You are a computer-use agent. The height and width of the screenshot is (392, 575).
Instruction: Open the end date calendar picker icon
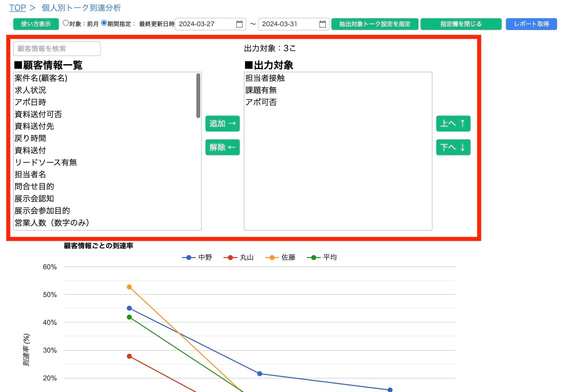[322, 24]
